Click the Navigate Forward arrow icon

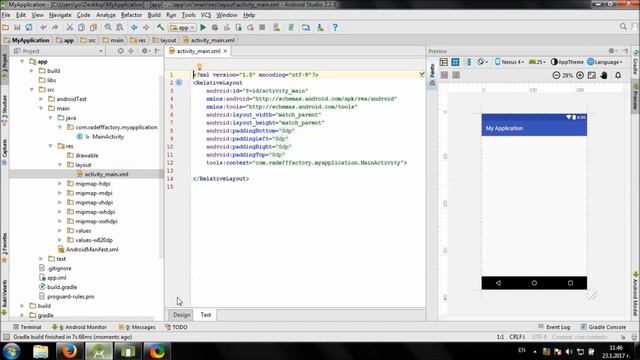[x=146, y=27]
